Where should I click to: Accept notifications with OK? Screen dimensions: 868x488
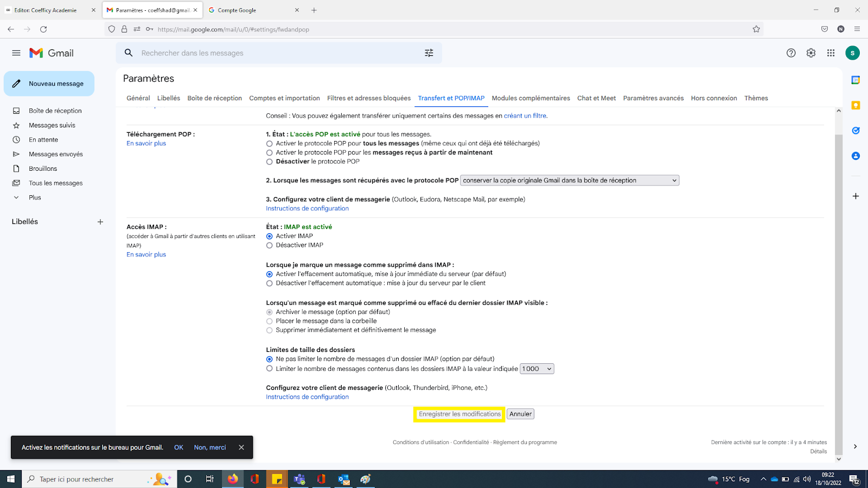click(178, 447)
